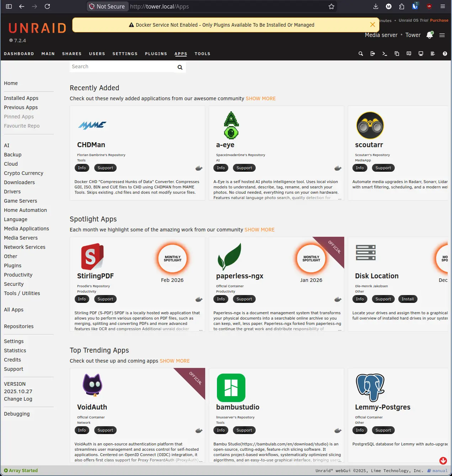Viewport: 452px width, 476px height.
Task: Click the manual link in footer
Action: [x=437, y=471]
